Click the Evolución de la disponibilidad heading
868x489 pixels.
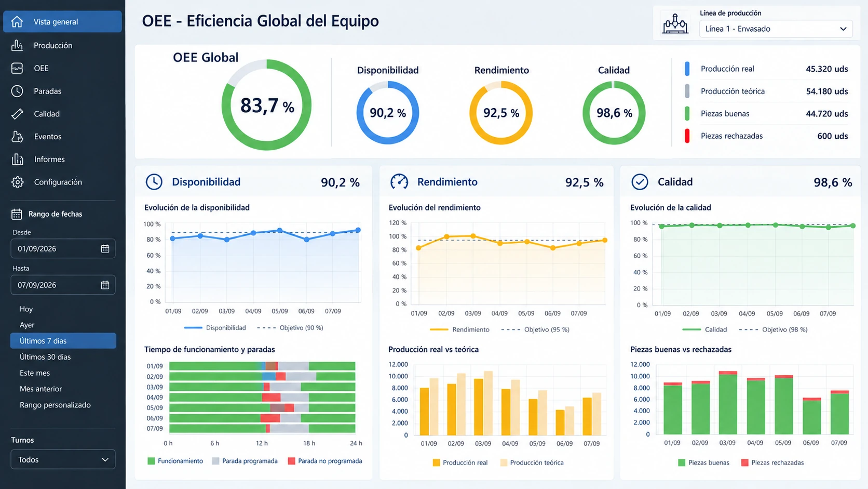pos(197,207)
